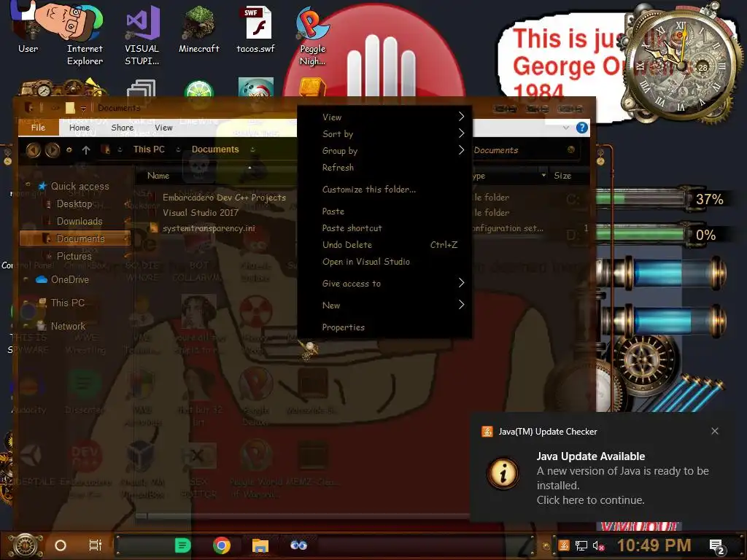Select the systemtransparency.ini file
Image resolution: width=747 pixels, height=560 pixels.
[209, 228]
